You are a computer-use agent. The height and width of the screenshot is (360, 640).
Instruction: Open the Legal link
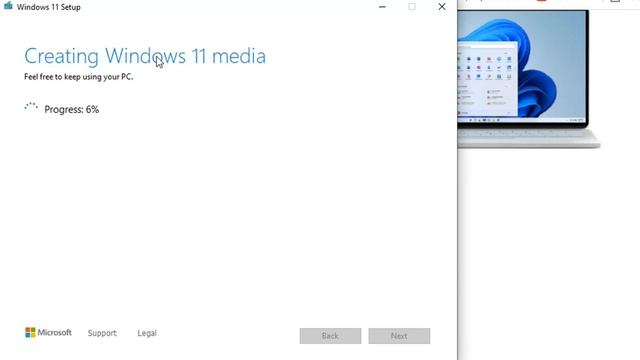(147, 333)
